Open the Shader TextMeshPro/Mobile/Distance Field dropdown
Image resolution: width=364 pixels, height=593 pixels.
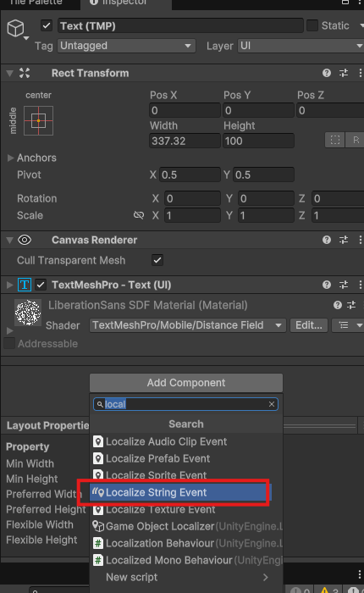pyautogui.click(x=187, y=325)
